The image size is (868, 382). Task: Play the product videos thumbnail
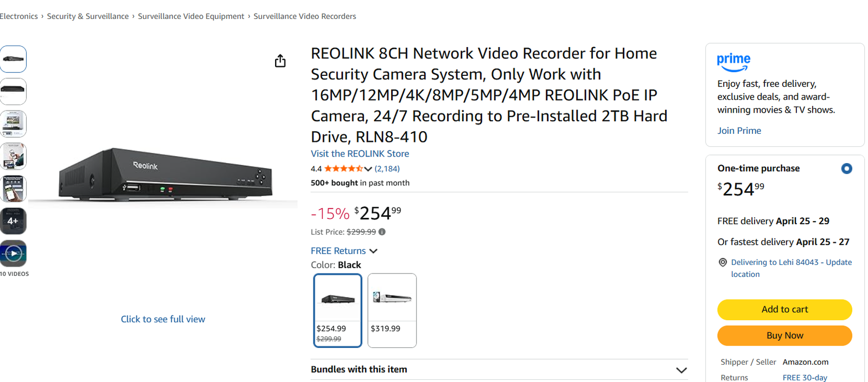13,253
